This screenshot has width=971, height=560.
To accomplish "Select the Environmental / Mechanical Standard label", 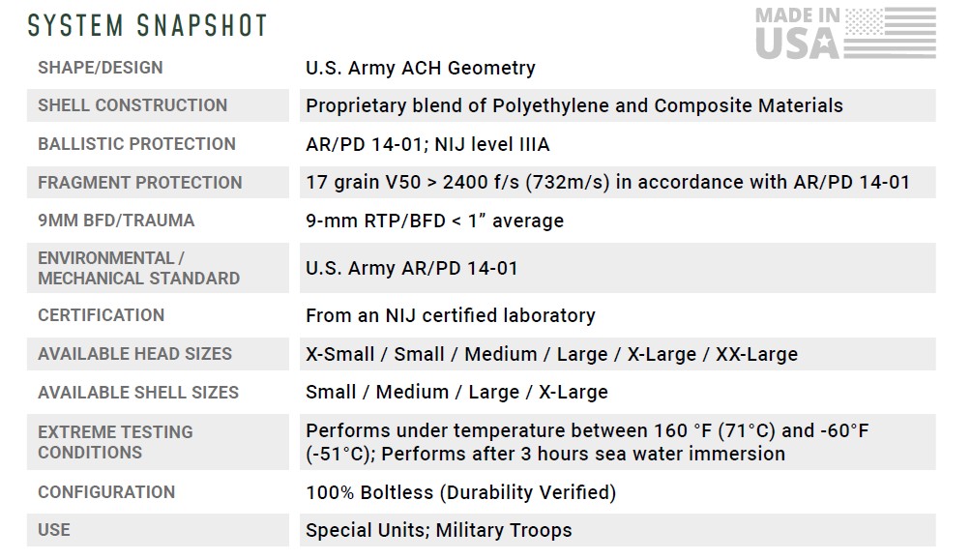I will point(138,268).
